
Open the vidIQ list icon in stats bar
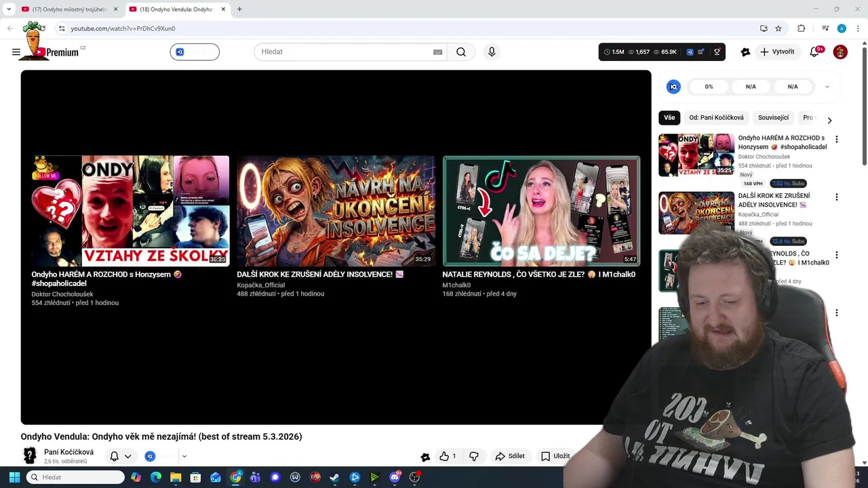[x=701, y=52]
